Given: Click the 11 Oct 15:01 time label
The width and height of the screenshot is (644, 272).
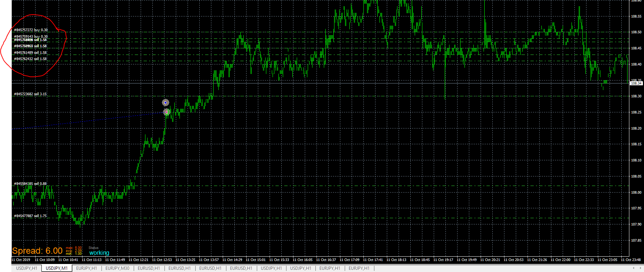Looking at the screenshot, I should click(x=256, y=260).
